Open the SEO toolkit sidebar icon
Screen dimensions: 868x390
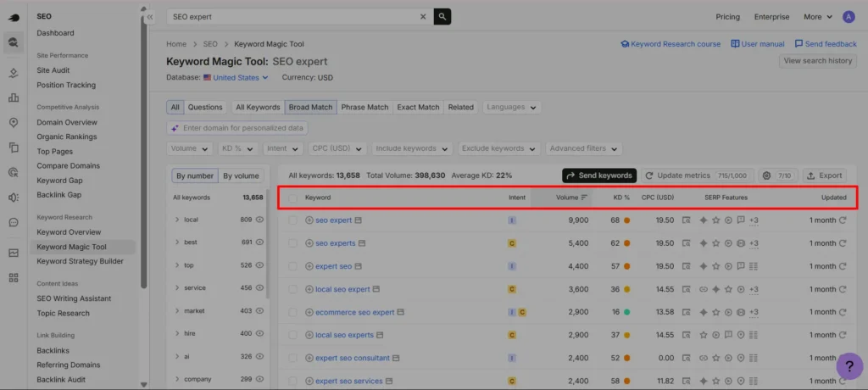[x=14, y=42]
